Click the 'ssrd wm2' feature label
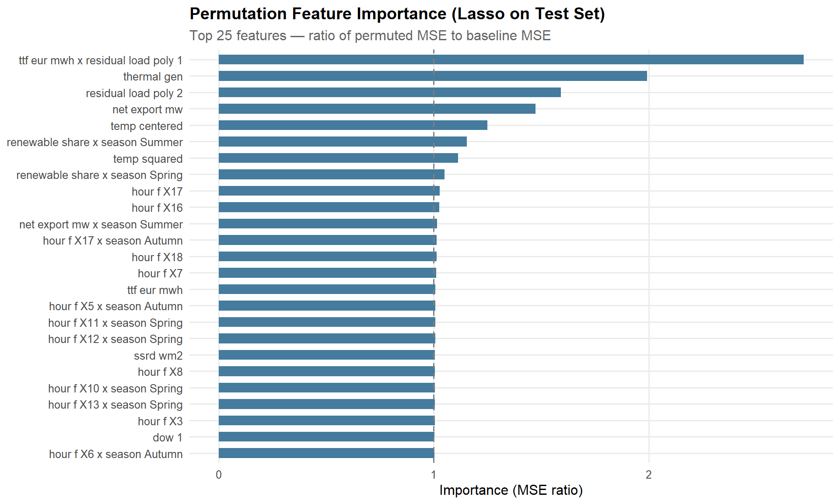The width and height of the screenshot is (840, 504). click(x=158, y=356)
